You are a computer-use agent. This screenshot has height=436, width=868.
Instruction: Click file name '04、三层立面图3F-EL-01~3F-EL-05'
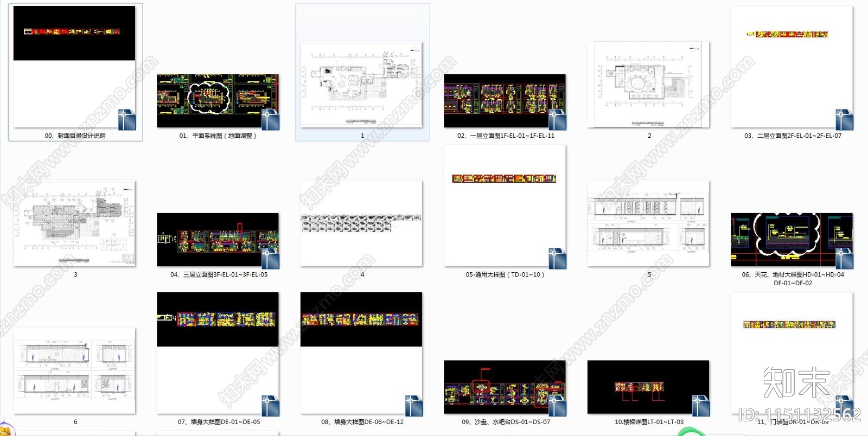(x=219, y=274)
